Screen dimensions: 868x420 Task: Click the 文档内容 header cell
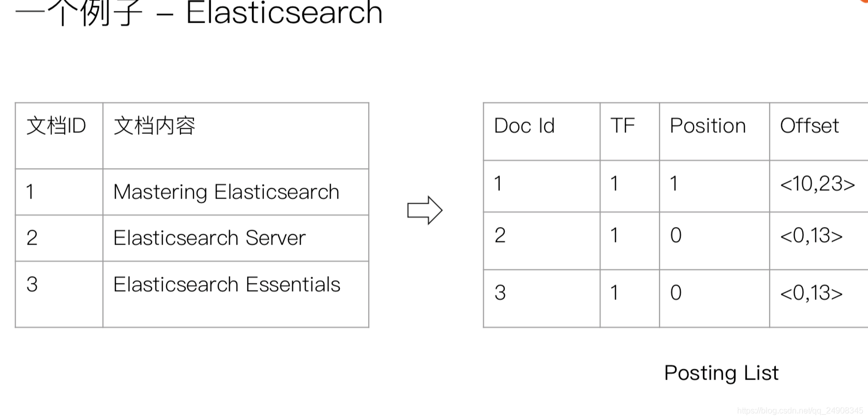[x=236, y=136]
